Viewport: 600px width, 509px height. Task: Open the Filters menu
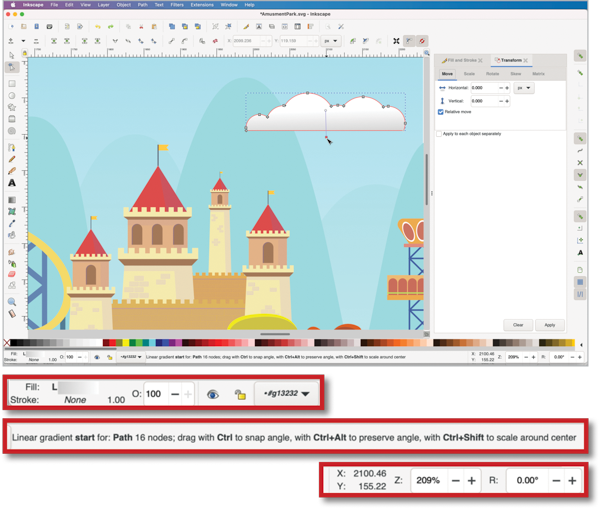click(177, 5)
